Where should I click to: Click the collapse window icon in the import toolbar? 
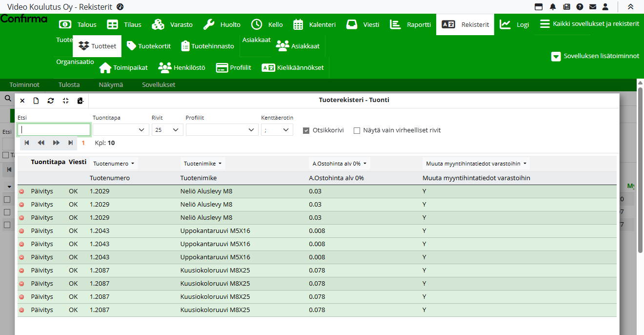coord(65,101)
